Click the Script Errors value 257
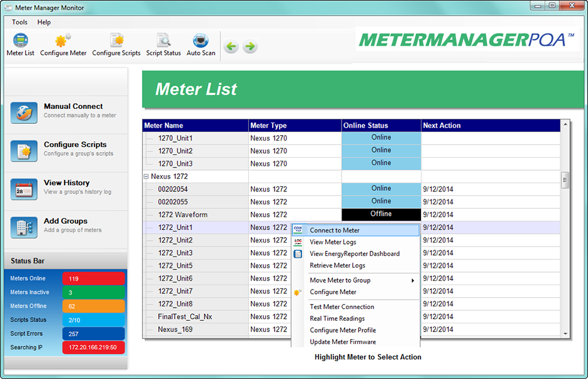Image resolution: width=588 pixels, height=379 pixels. click(x=93, y=333)
